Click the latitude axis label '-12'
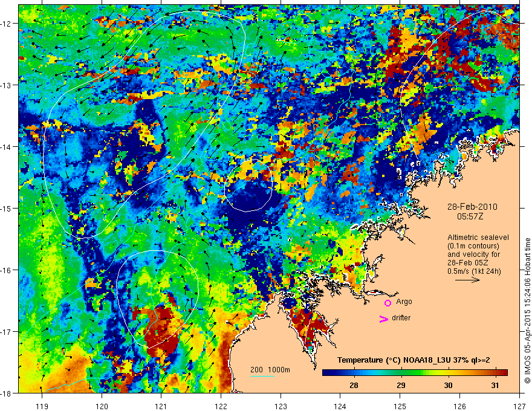 [x=6, y=24]
